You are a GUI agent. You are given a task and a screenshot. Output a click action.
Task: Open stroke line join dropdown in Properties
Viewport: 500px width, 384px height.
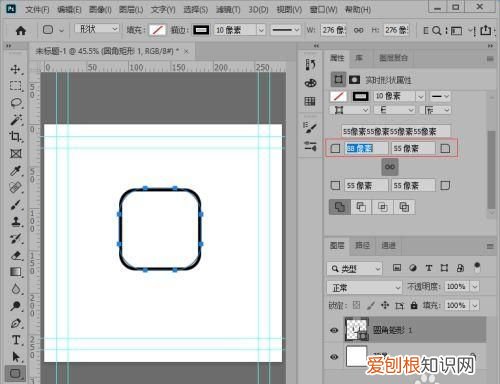(x=437, y=110)
